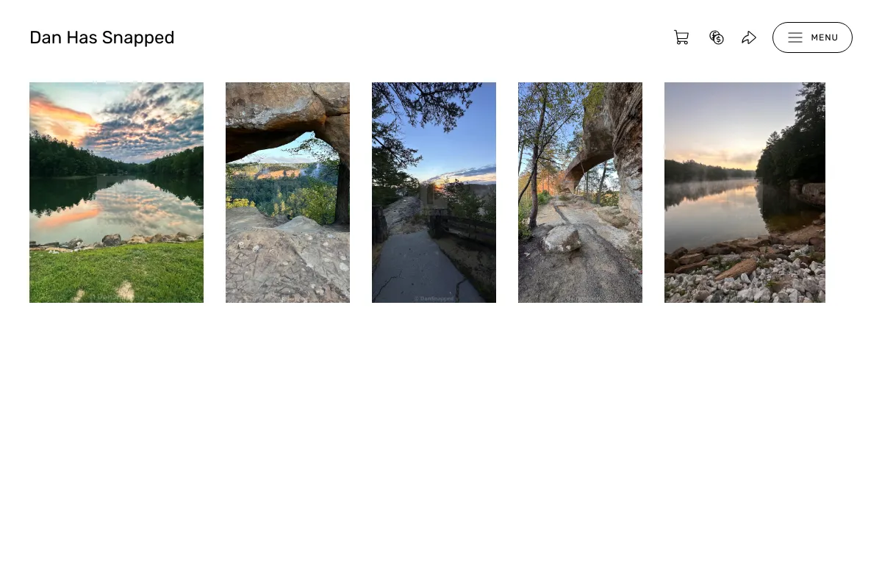Click the hamburger lines icon in Menu

[x=795, y=37]
